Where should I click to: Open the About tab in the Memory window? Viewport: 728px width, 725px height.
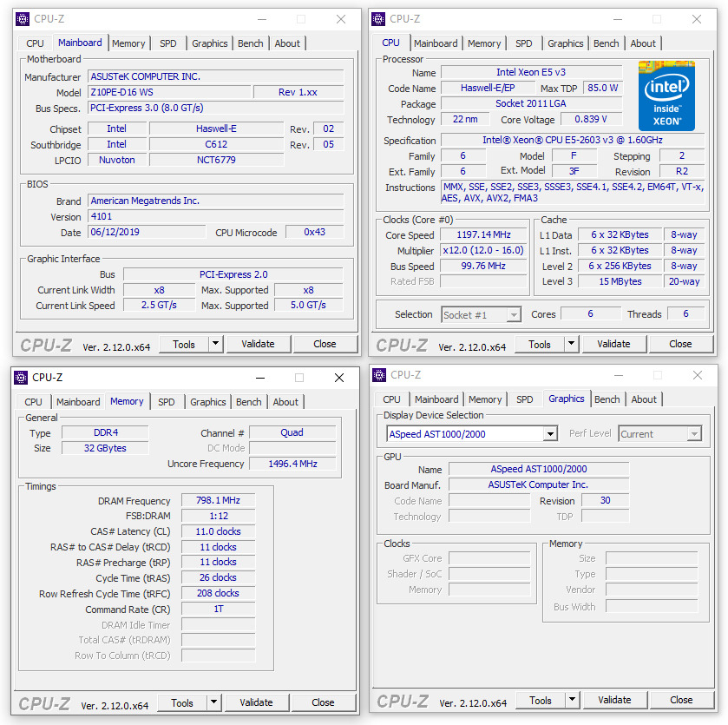coord(285,402)
